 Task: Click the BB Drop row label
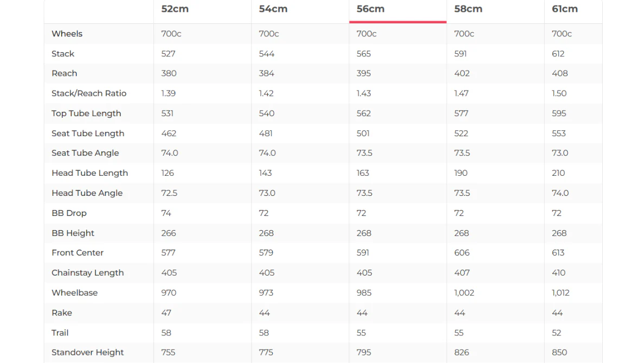(69, 213)
